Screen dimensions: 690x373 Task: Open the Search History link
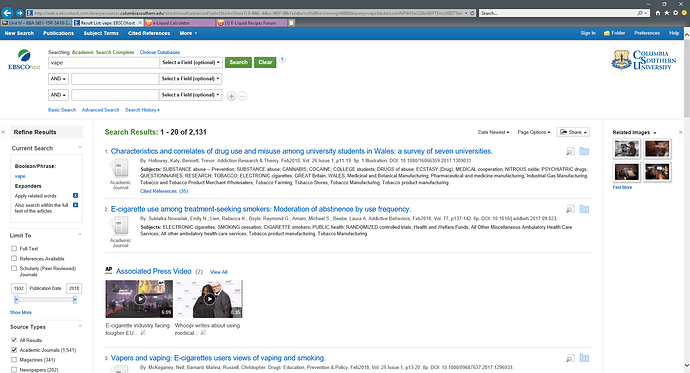142,110
